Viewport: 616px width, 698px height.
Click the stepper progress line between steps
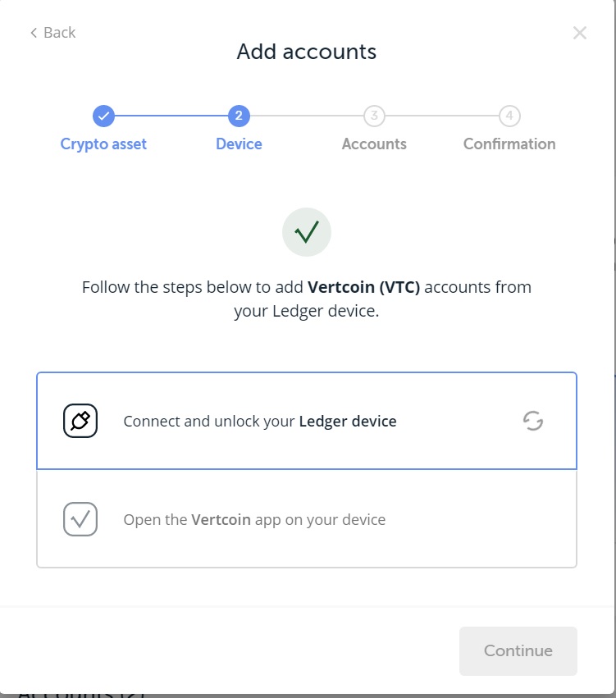(x=171, y=116)
